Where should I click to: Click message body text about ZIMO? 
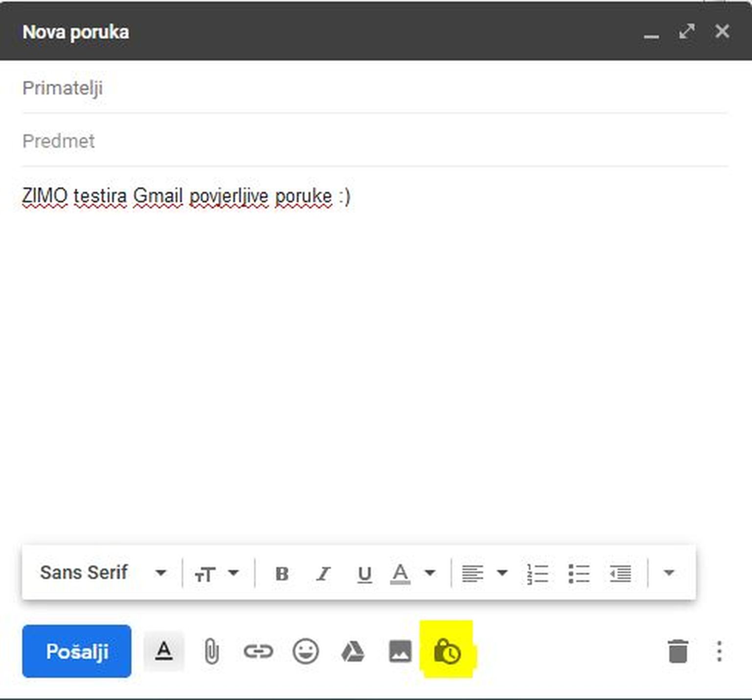click(186, 196)
